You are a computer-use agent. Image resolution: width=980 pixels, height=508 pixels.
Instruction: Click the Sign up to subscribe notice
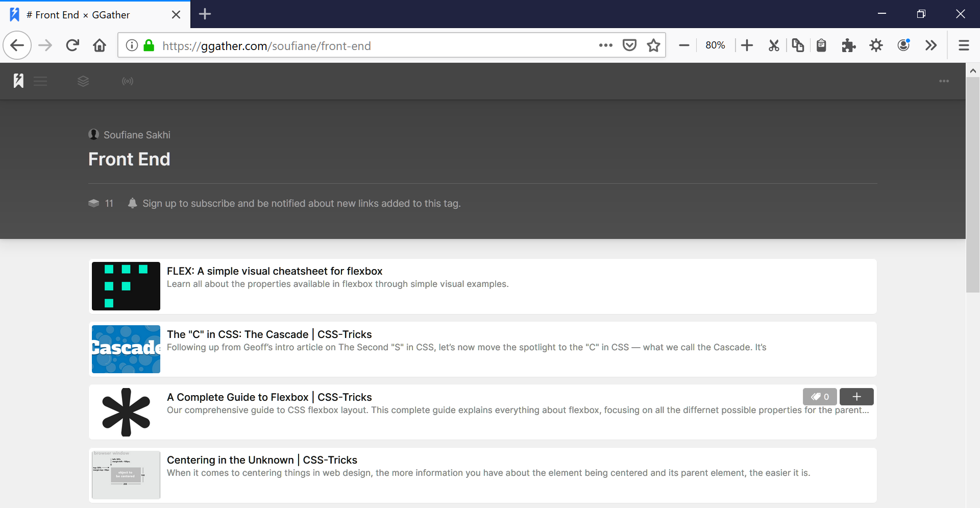[302, 203]
